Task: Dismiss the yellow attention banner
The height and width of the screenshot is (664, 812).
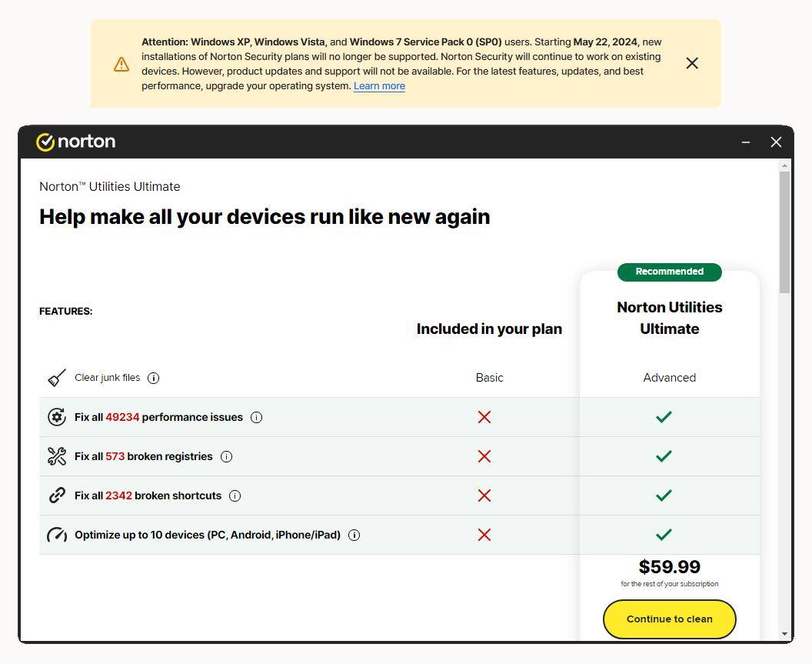Action: [692, 63]
